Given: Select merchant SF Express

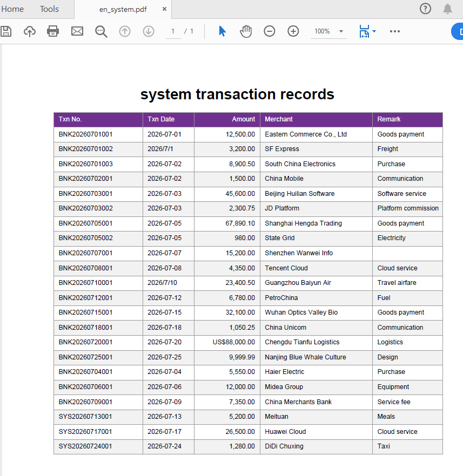Looking at the screenshot, I should click(282, 149).
